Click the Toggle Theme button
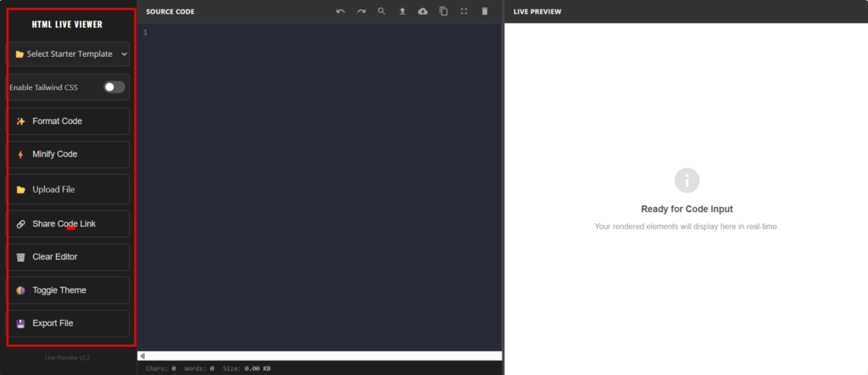868x375 pixels. (x=69, y=290)
